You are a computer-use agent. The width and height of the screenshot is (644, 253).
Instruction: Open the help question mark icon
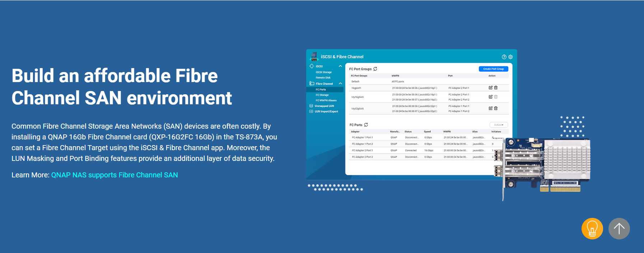(x=504, y=57)
